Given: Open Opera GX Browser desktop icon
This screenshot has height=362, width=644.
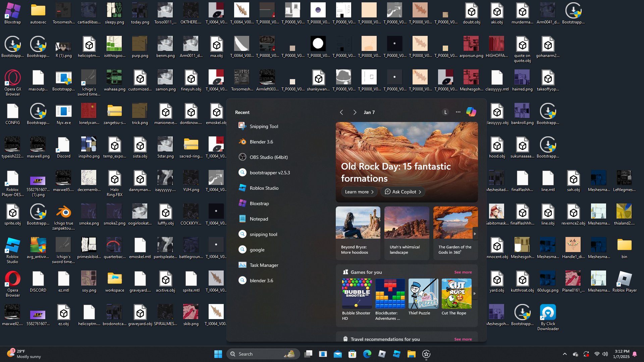Looking at the screenshot, I should [x=12, y=78].
